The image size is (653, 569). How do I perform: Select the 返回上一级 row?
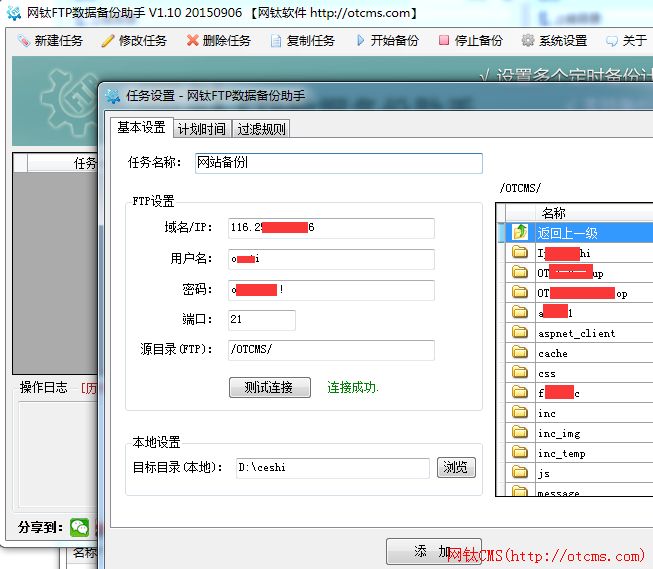point(576,232)
